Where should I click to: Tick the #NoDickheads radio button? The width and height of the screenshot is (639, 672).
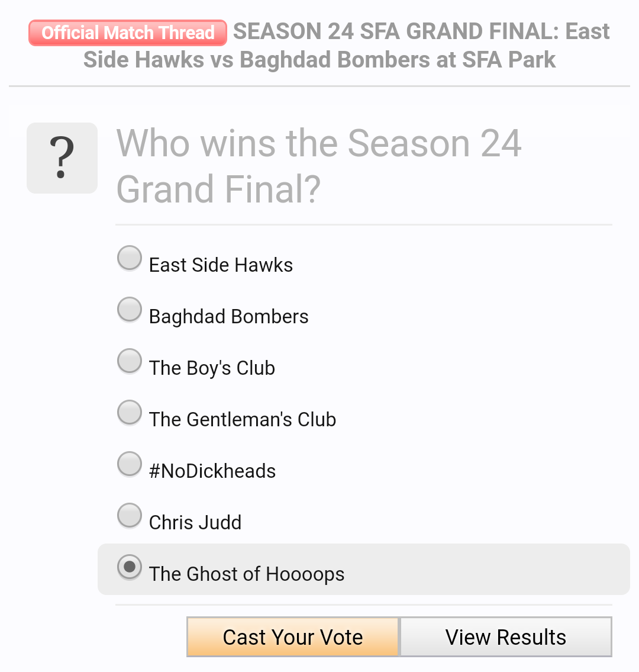point(130,464)
